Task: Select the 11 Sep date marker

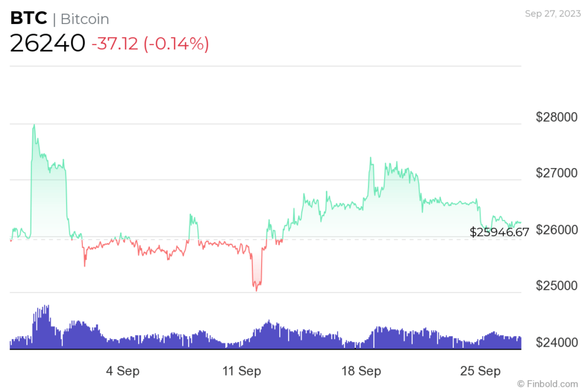Action: pyautogui.click(x=242, y=371)
